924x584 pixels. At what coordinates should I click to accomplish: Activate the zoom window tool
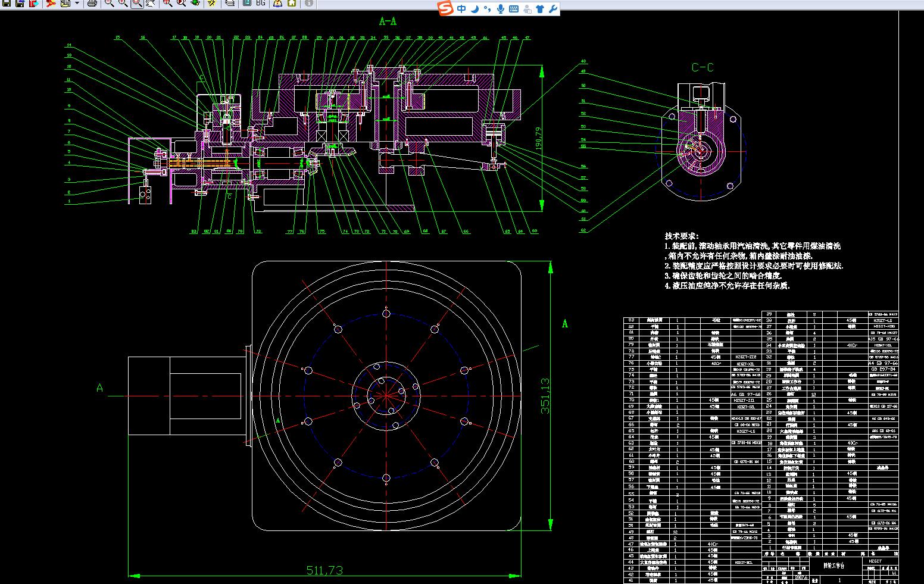pyautogui.click(x=137, y=3)
